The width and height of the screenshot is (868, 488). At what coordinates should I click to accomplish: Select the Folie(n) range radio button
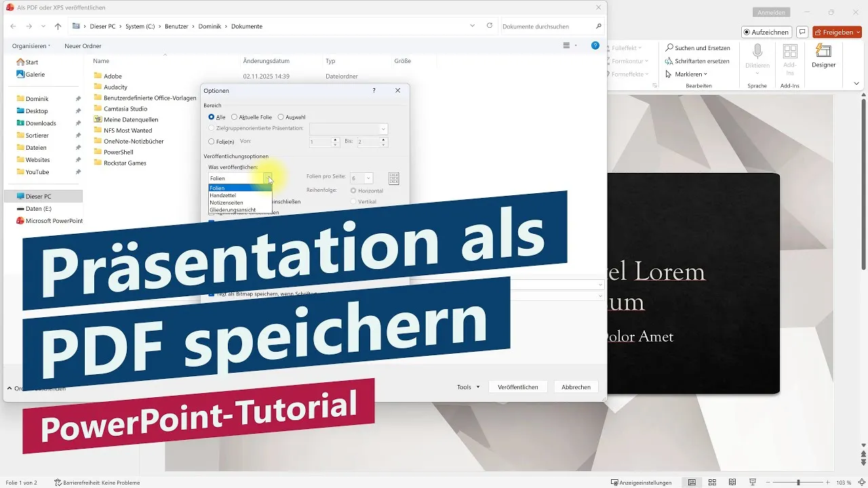(211, 142)
